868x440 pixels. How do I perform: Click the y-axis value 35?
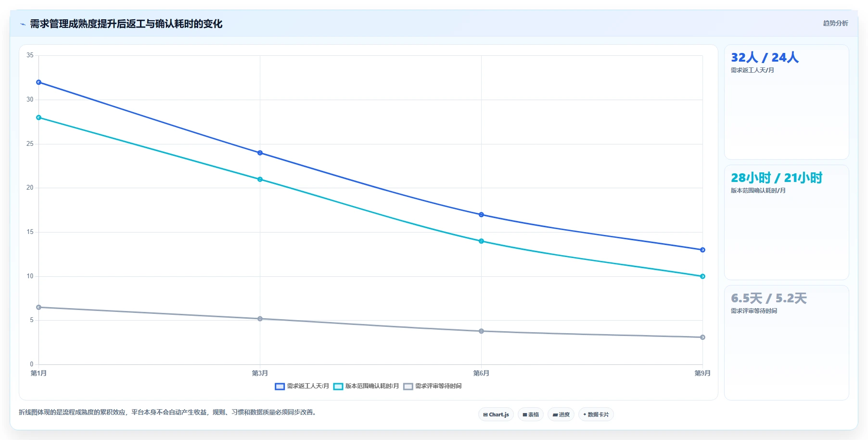(x=30, y=55)
